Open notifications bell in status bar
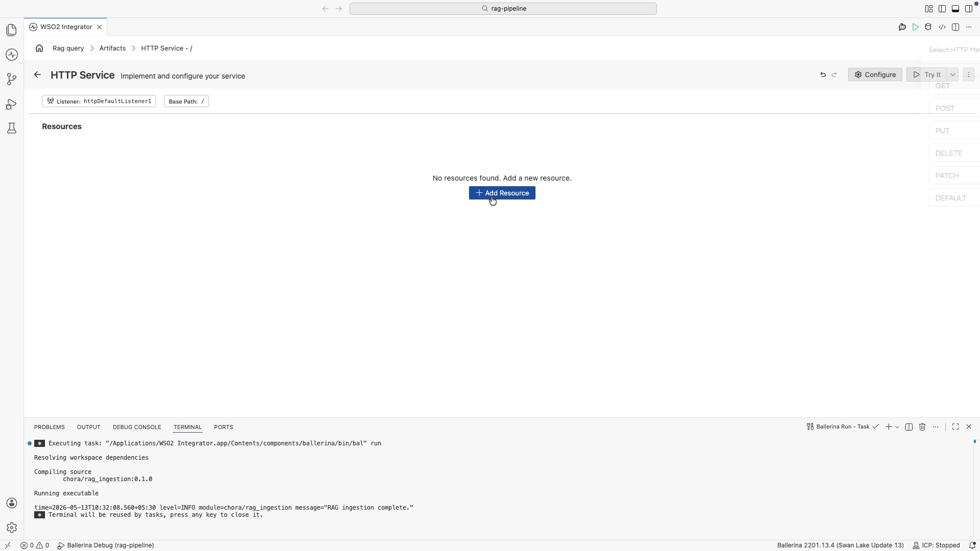The image size is (980, 551). [972, 545]
